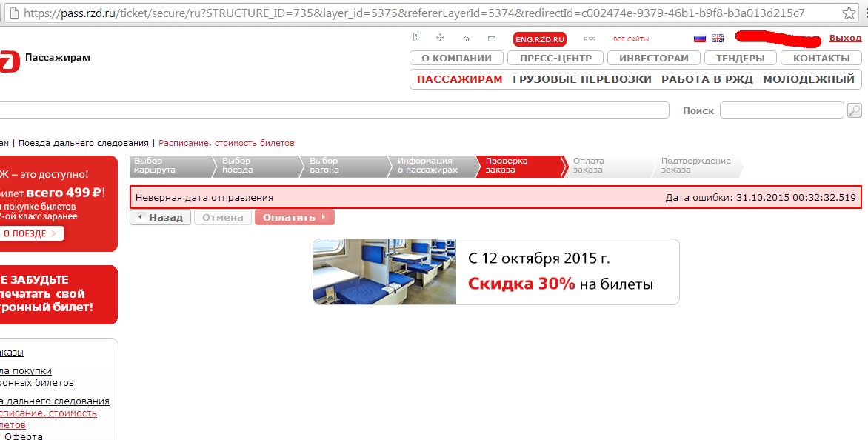The width and height of the screenshot is (868, 440).
Task: Bookmark page with star icon
Action: click(x=850, y=13)
